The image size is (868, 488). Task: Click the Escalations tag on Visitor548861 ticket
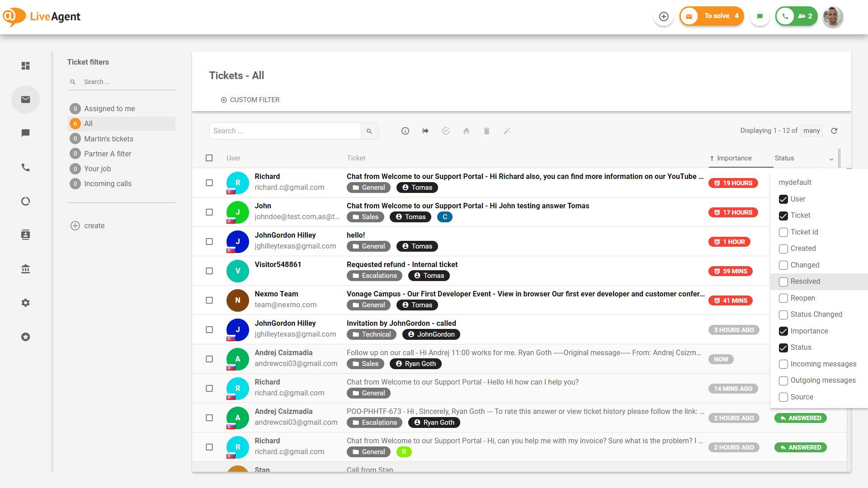click(374, 276)
